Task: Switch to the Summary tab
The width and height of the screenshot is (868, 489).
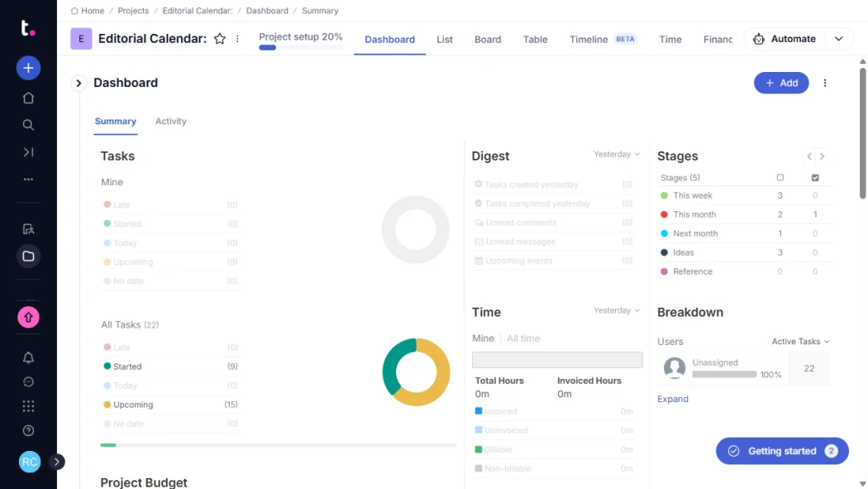Action: [x=115, y=122]
